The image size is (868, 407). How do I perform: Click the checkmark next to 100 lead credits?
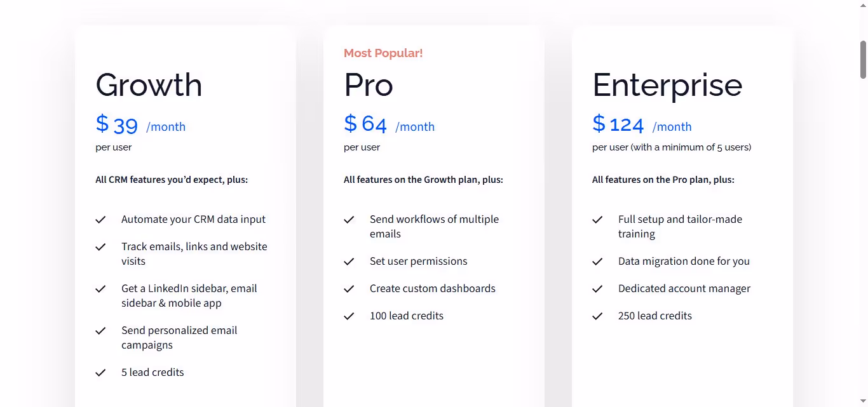(x=349, y=316)
